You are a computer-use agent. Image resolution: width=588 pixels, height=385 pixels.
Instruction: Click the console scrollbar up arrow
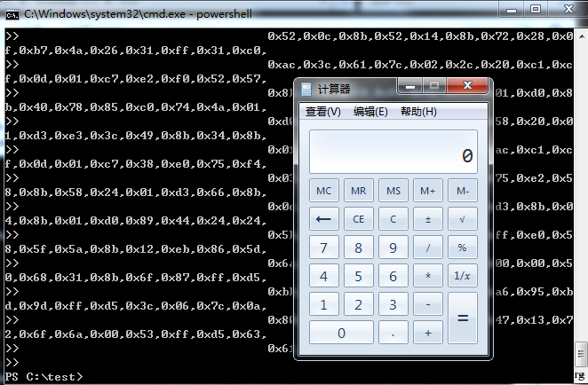[581, 36]
